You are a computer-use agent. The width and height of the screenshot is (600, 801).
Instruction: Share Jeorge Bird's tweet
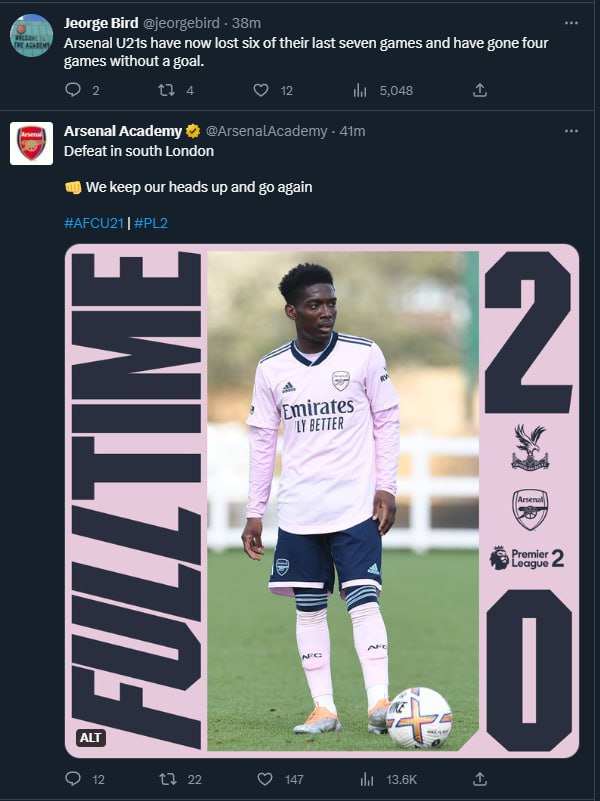click(479, 91)
